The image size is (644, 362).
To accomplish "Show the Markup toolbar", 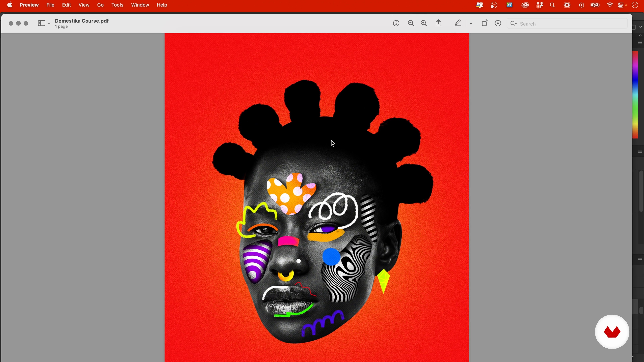I will coord(498,23).
